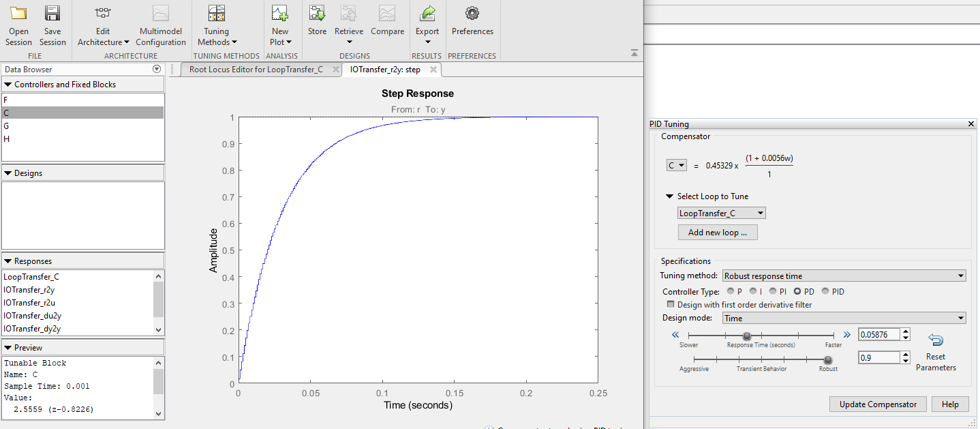
Task: Open Data Browser options menu
Action: coord(157,69)
